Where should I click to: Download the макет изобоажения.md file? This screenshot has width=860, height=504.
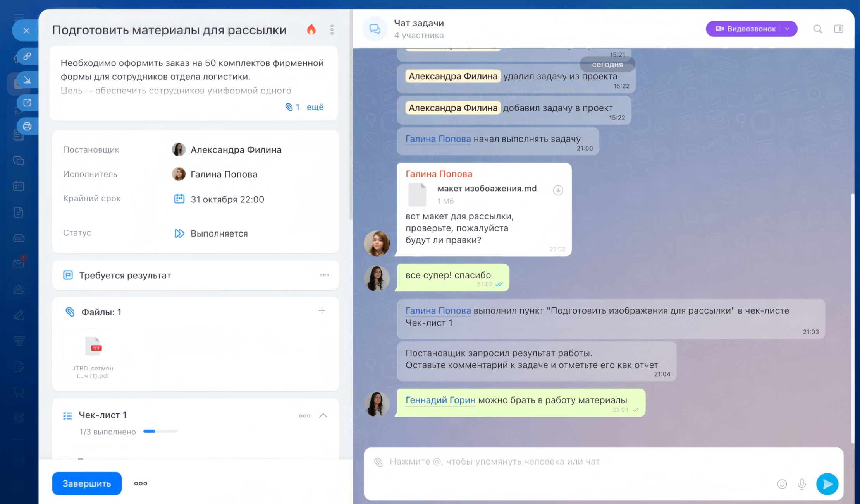coord(558,190)
